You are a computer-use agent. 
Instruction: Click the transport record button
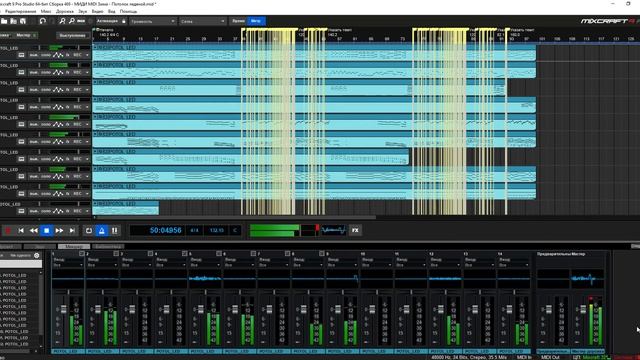click(x=8, y=231)
